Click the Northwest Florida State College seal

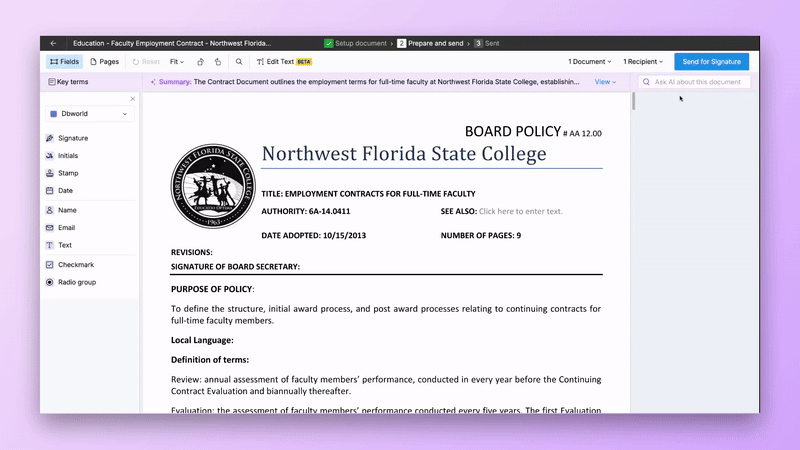pos(213,186)
